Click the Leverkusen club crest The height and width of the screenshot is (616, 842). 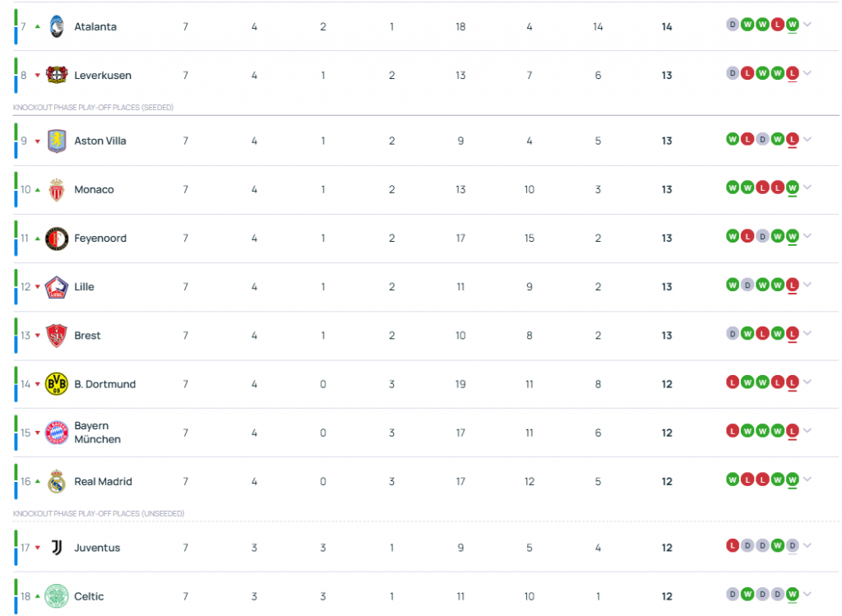[x=57, y=75]
